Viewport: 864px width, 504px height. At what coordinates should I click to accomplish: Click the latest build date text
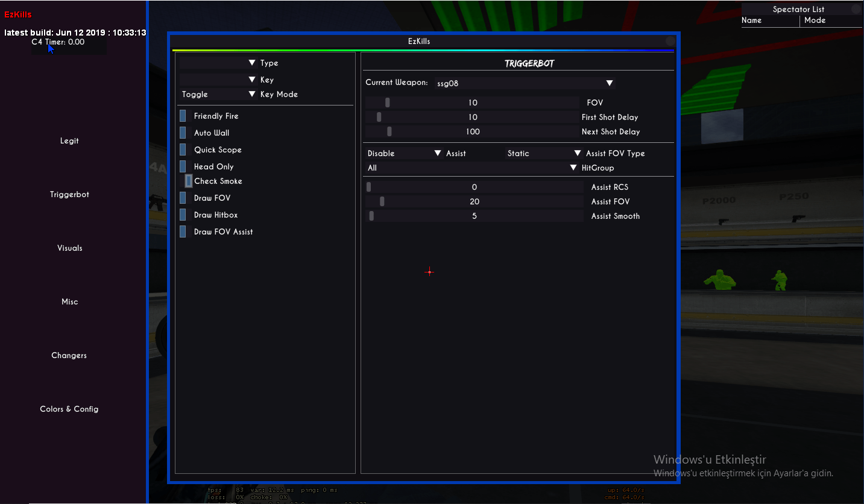75,33
